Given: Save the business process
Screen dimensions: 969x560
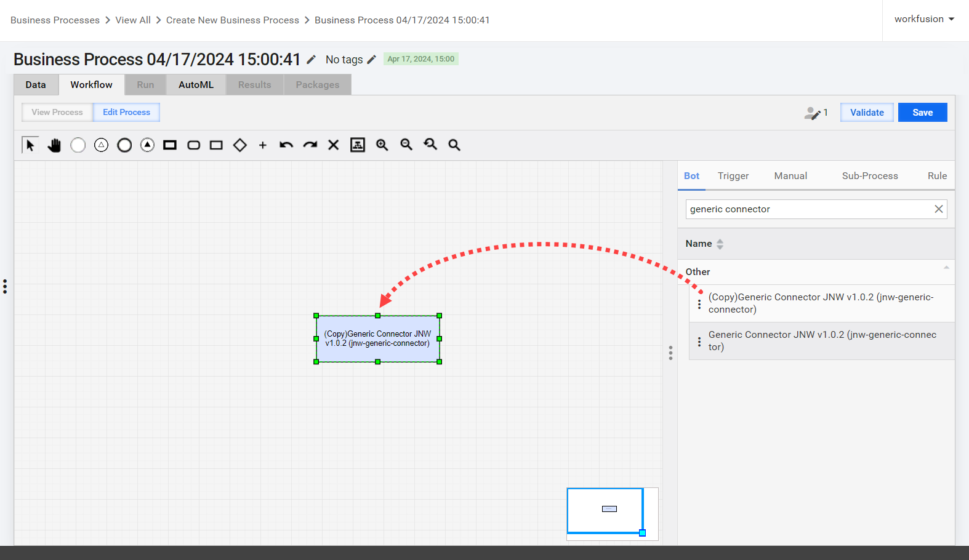Looking at the screenshot, I should pos(923,113).
